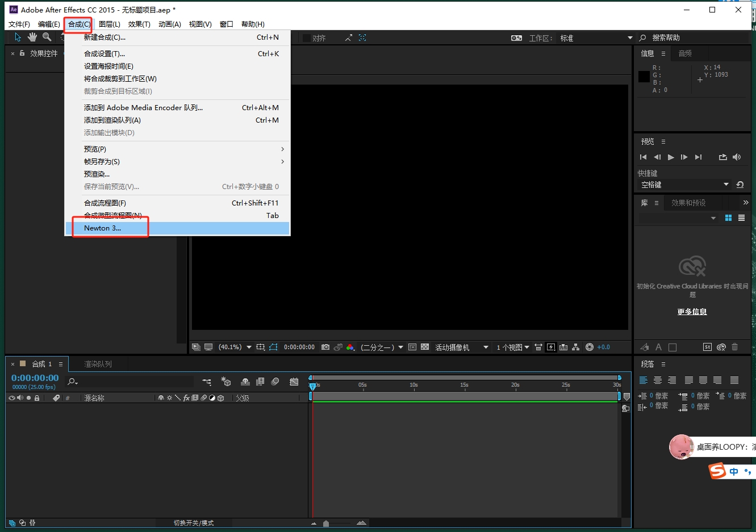The width and height of the screenshot is (756, 532).
Task: Switch to the 渲染队列 tab
Action: [x=98, y=364]
